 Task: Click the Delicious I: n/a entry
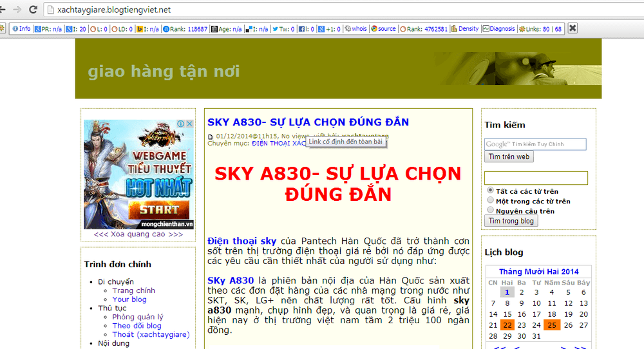[257, 29]
